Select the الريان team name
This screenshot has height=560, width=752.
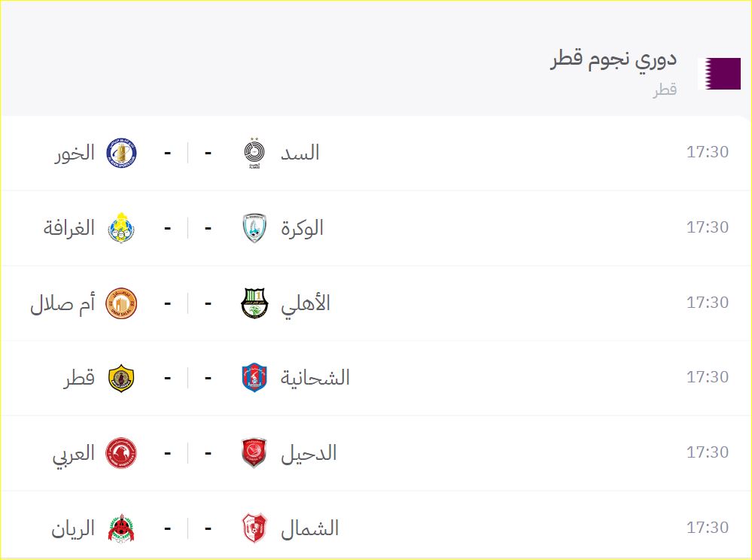click(x=73, y=528)
